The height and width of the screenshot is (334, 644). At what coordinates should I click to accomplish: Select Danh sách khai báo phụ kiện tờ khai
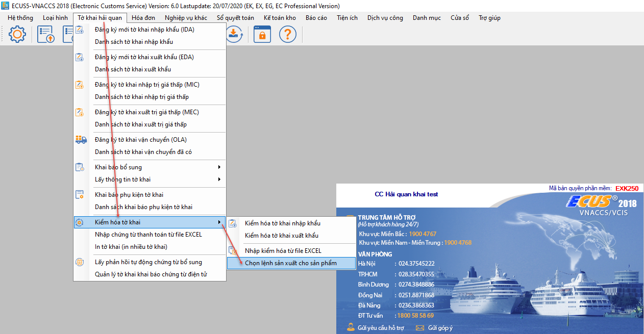(150, 207)
